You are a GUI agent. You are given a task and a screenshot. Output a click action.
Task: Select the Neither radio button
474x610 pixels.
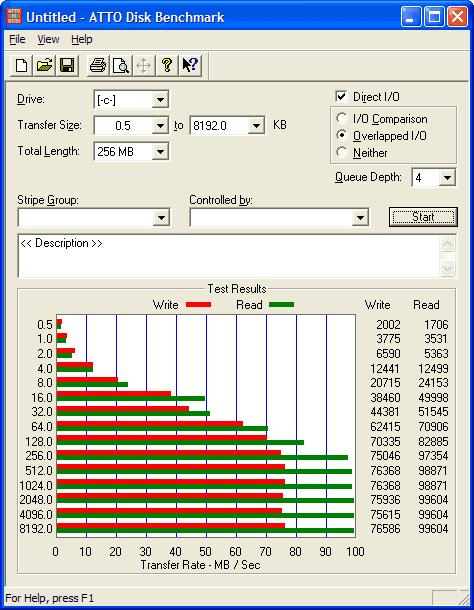pyautogui.click(x=342, y=152)
